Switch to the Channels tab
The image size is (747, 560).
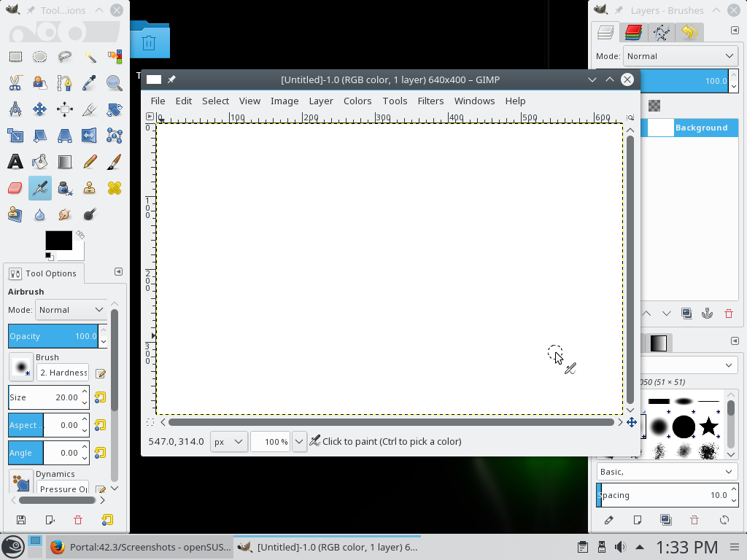[x=632, y=32]
